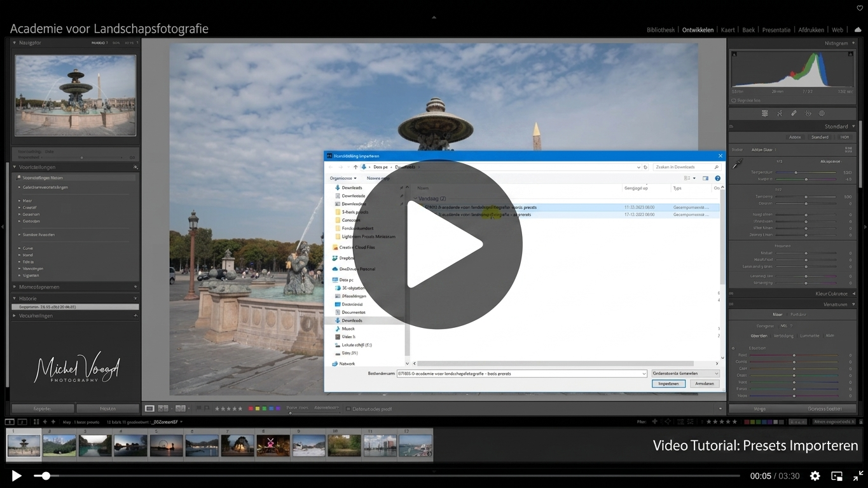Select the edit sliders tool icon
The image size is (868, 488).
(x=765, y=114)
